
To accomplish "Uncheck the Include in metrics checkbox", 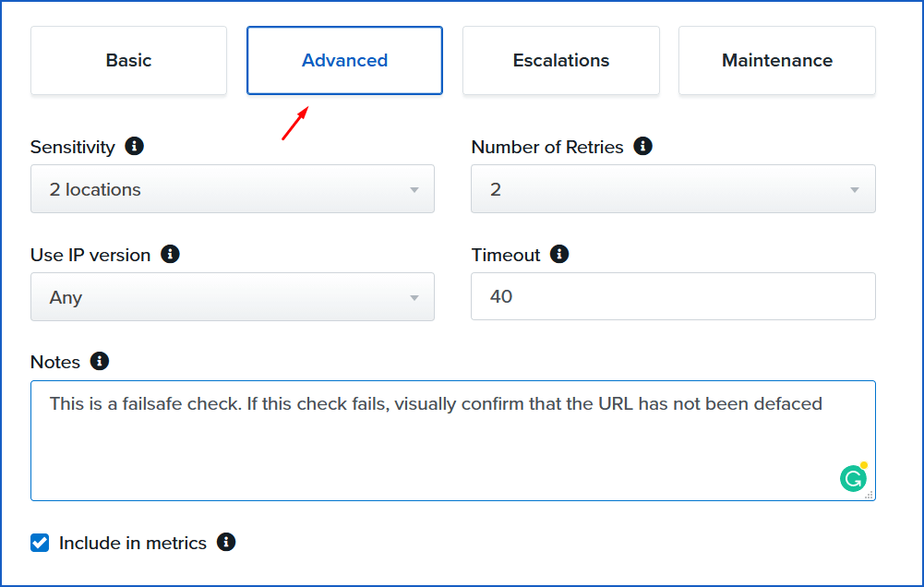I will [x=40, y=543].
